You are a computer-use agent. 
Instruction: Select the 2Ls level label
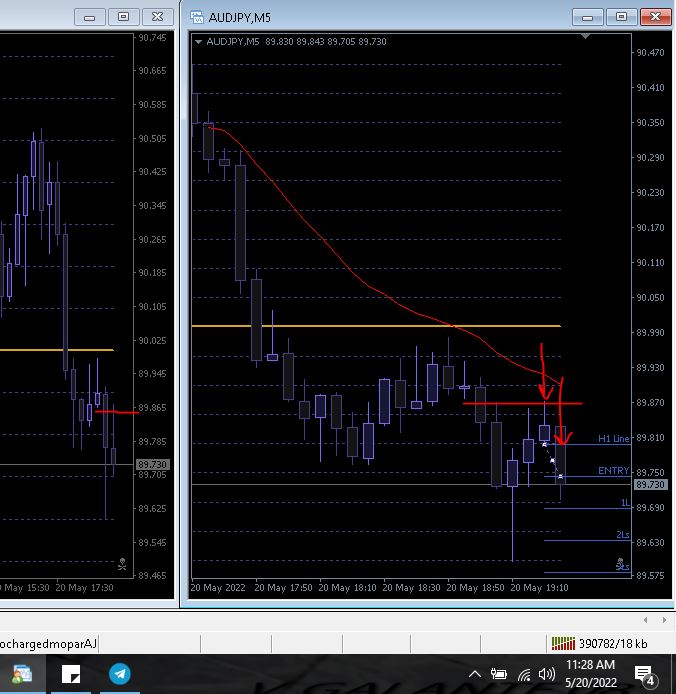[x=623, y=535]
